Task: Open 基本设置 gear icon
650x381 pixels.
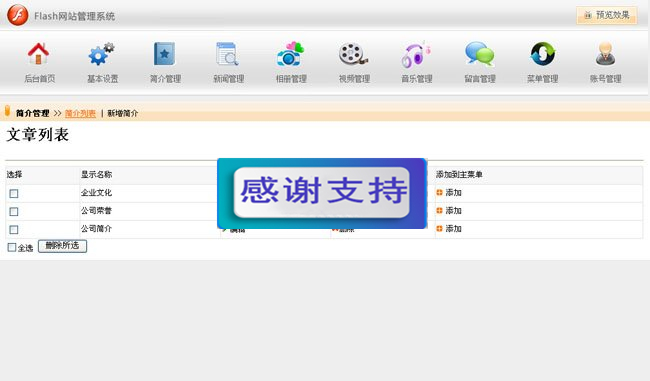Action: point(102,54)
